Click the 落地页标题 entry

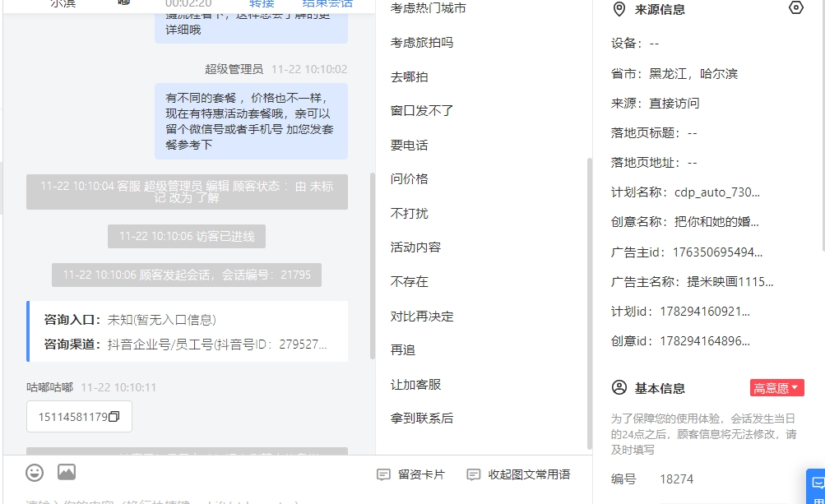coord(653,133)
